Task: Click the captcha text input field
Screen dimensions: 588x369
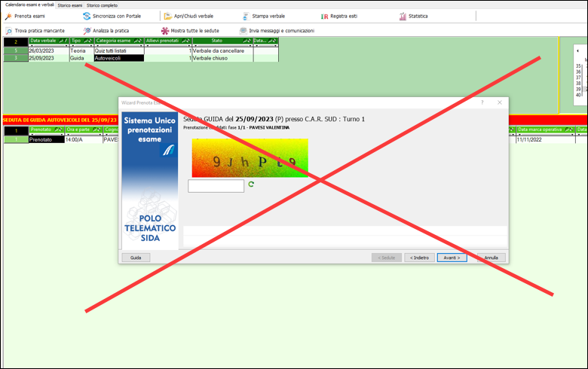Action: (x=216, y=185)
